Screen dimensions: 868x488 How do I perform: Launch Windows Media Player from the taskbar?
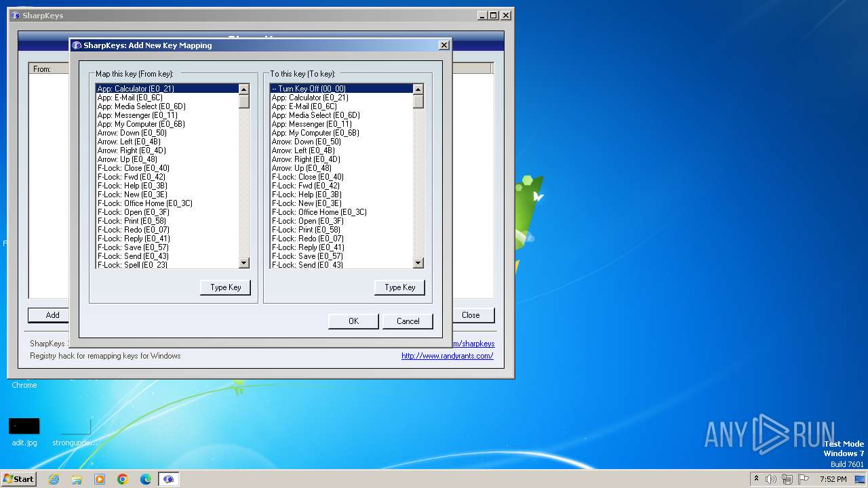[100, 479]
